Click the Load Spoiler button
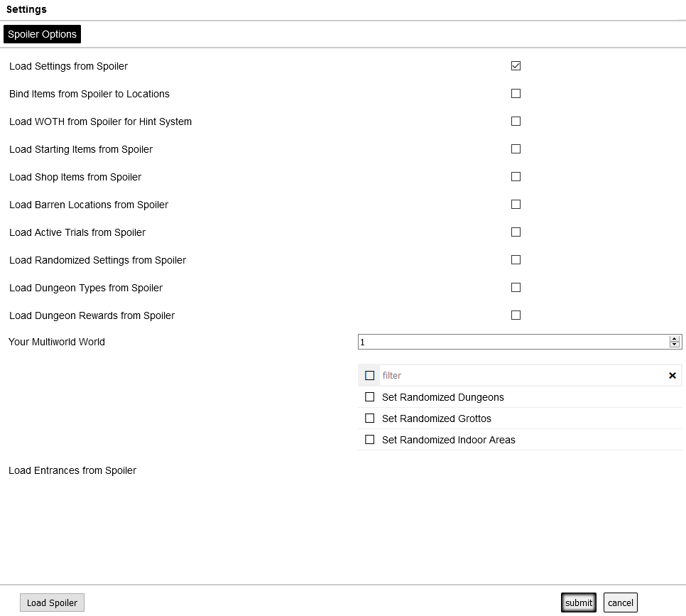Viewport: 686px width, 616px height. pos(52,603)
